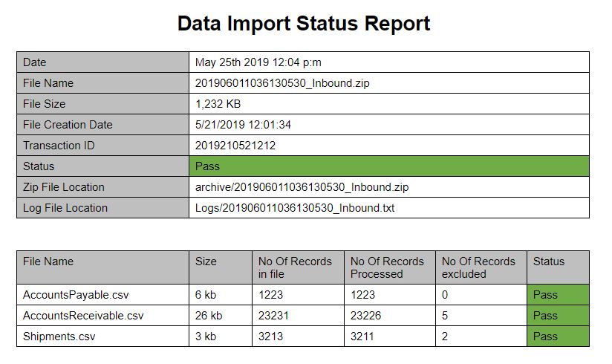Click the Shipments.csv file name cell

102,337
